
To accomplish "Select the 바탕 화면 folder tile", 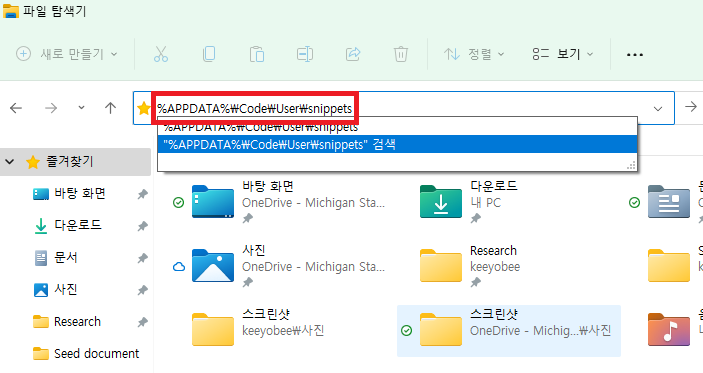I will 281,202.
